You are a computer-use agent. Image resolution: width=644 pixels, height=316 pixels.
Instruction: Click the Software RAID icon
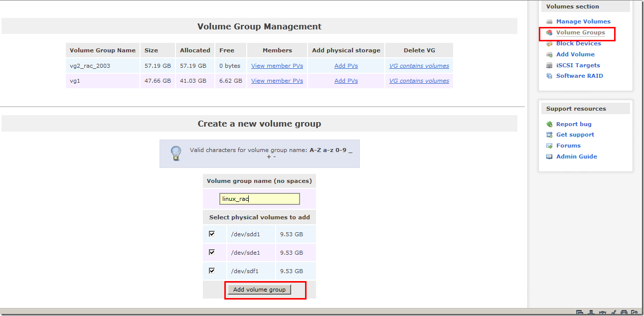click(x=549, y=76)
